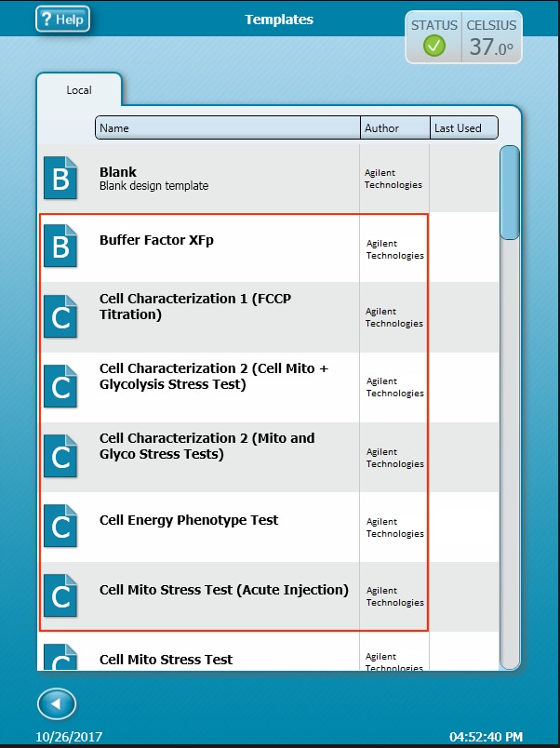The image size is (560, 748).
Task: Choose Cell Energy Phenotype Test entry
Action: click(189, 520)
